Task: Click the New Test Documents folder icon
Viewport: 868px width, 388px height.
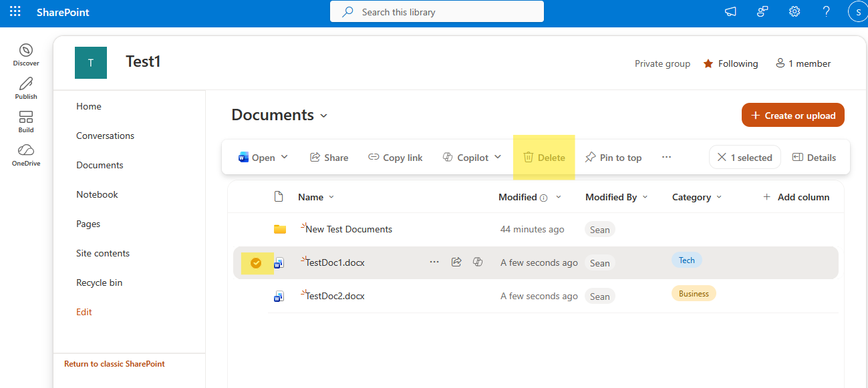Action: tap(280, 229)
